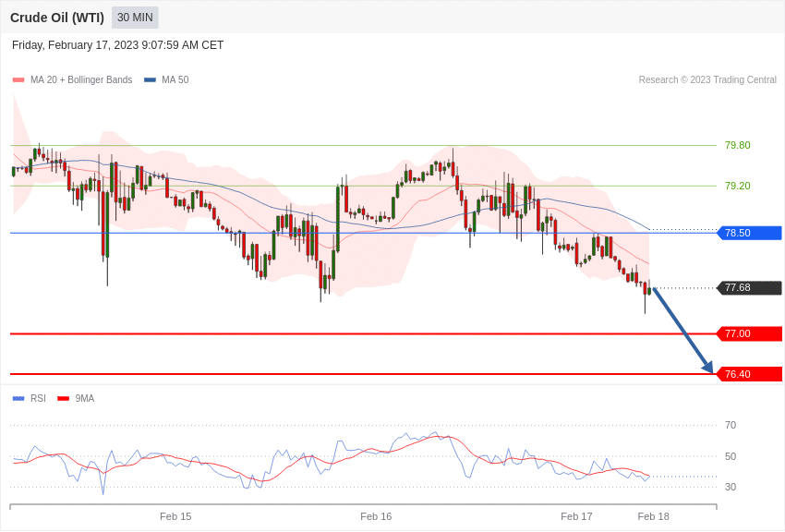Click the Research © 2023 Trading Central credit
The width and height of the screenshot is (785, 532).
click(707, 79)
